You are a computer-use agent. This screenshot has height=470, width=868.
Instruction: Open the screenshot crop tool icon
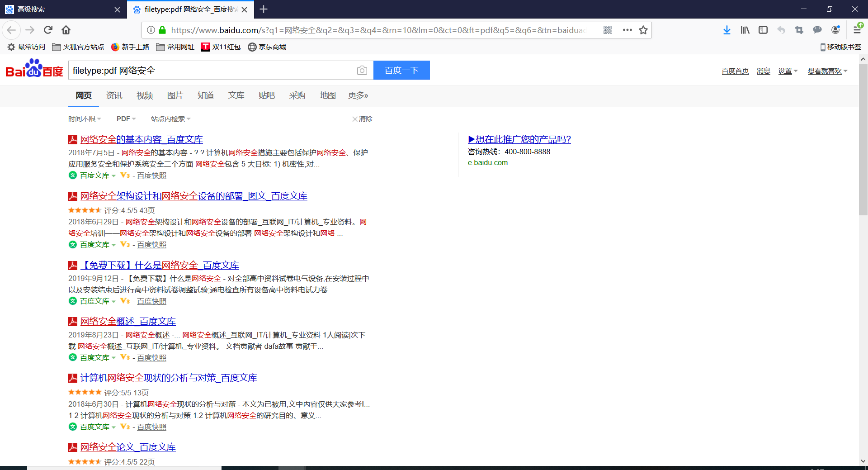(799, 30)
